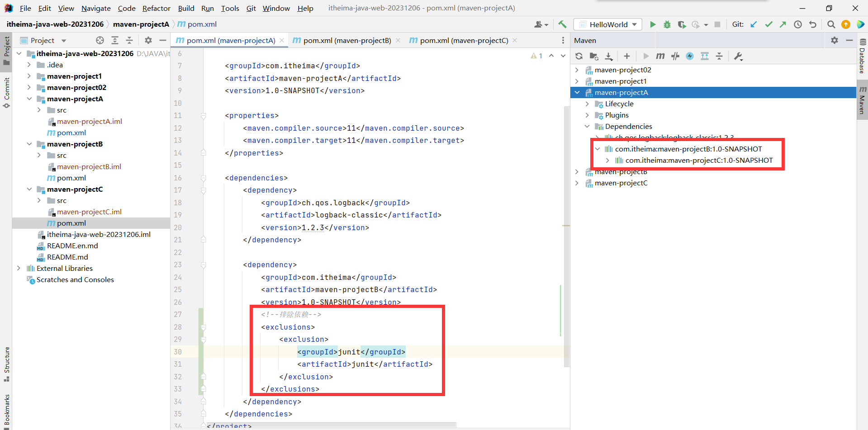The image size is (868, 430).
Task: Open the Git menu
Action: [x=251, y=8]
